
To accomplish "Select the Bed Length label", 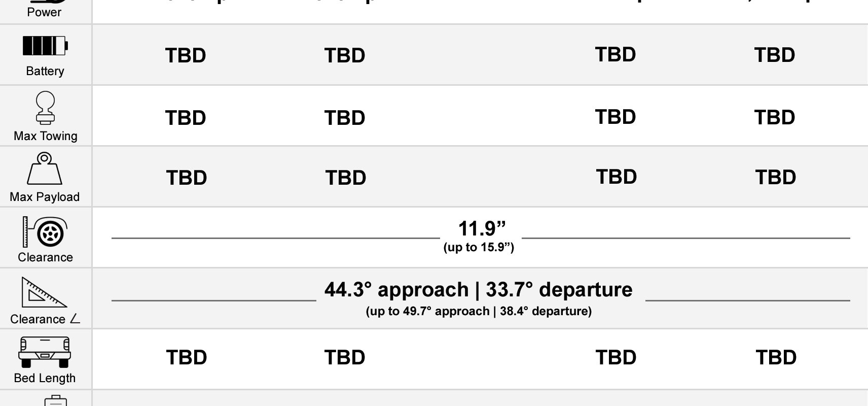I will point(45,378).
